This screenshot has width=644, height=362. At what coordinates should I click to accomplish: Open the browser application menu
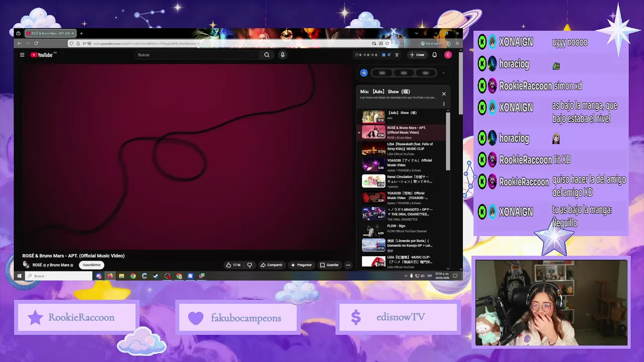click(x=457, y=44)
